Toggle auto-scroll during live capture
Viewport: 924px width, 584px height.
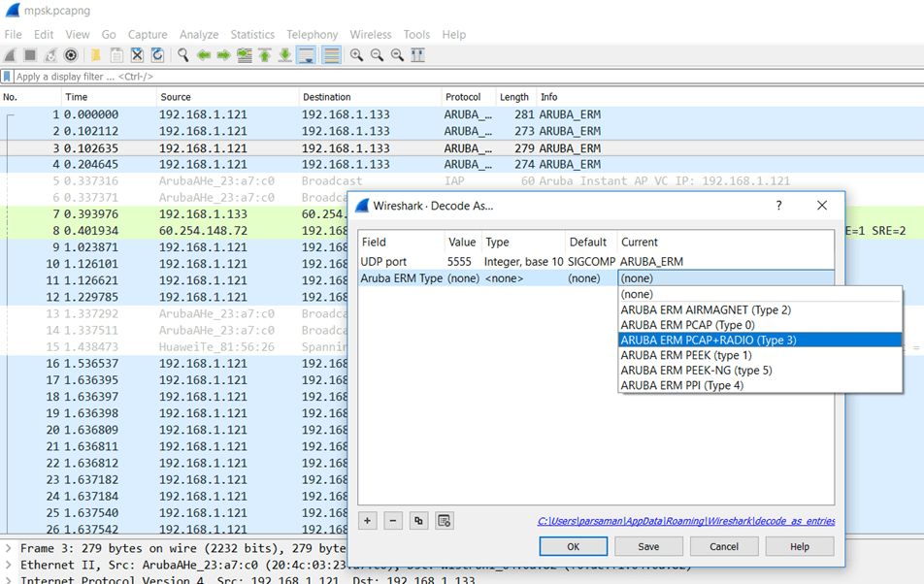coord(306,55)
